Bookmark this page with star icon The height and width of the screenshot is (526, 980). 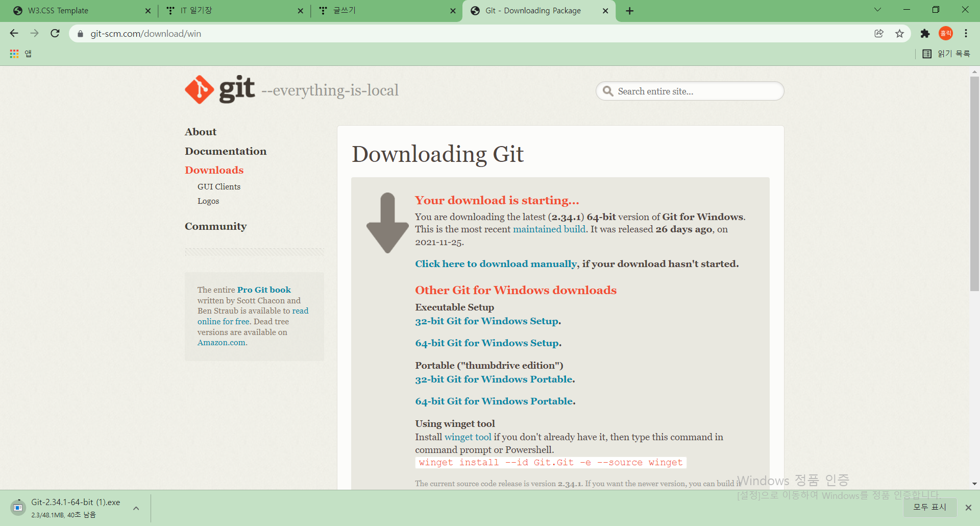[899, 33]
